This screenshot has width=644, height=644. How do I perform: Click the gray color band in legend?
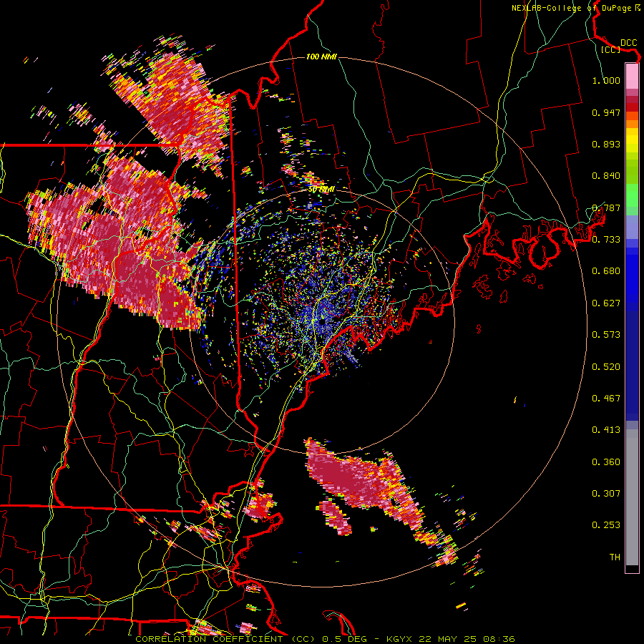point(632,497)
